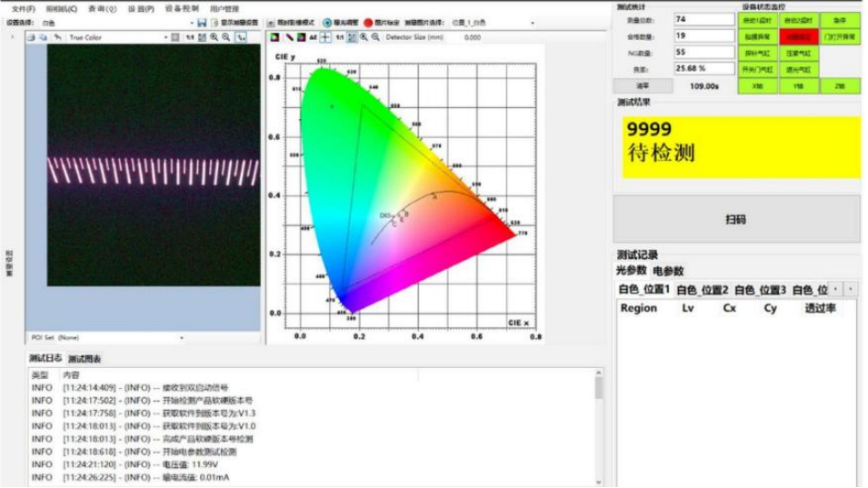Click the delta E icon in CIE toolbar

(314, 37)
